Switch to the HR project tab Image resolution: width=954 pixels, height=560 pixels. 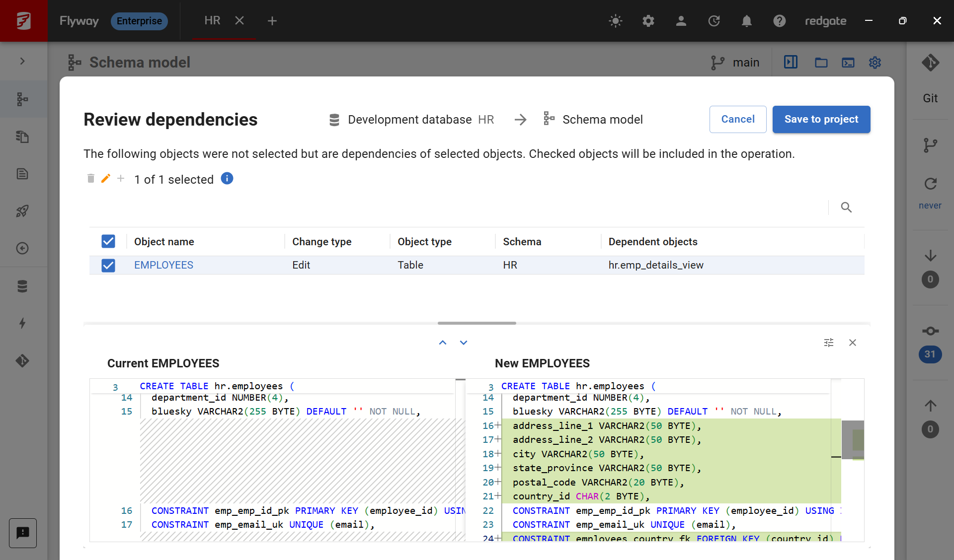click(212, 21)
